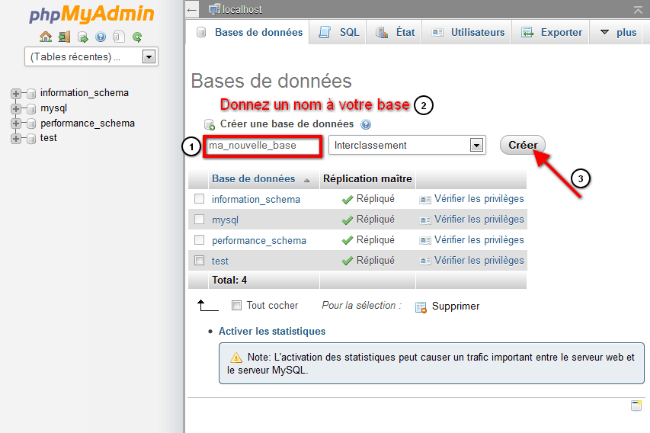Expand information_schema tree node

tap(16, 94)
